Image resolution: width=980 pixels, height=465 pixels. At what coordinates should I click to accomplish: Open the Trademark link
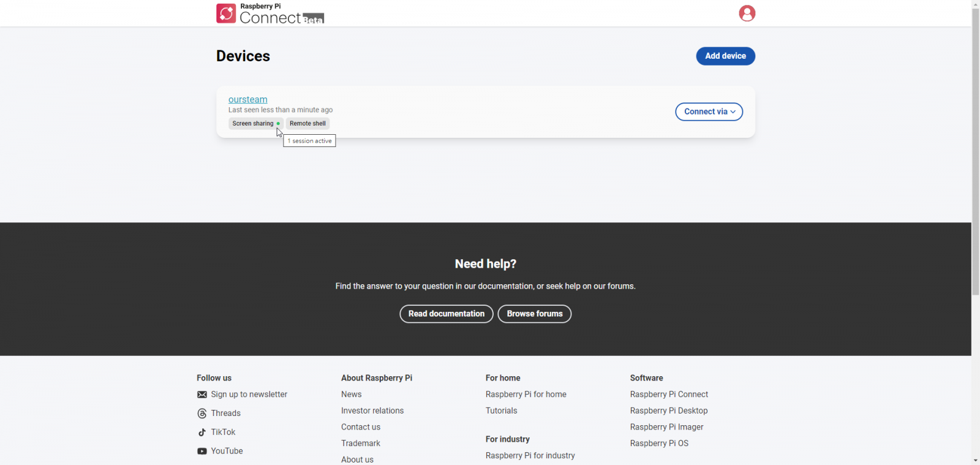click(361, 444)
